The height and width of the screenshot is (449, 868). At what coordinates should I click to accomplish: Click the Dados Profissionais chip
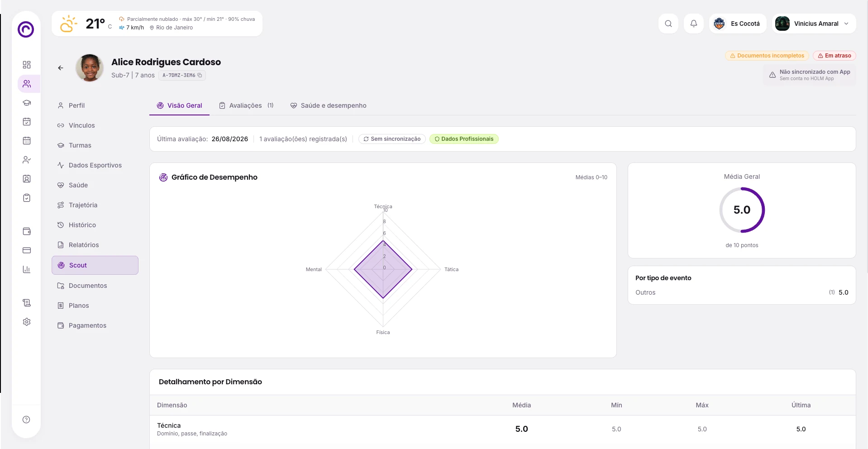pos(464,139)
